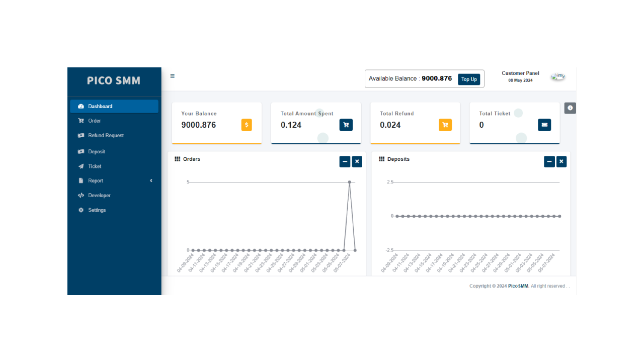The width and height of the screenshot is (644, 362).
Task: Click the dollar icon on Your Balance card
Action: [247, 125]
